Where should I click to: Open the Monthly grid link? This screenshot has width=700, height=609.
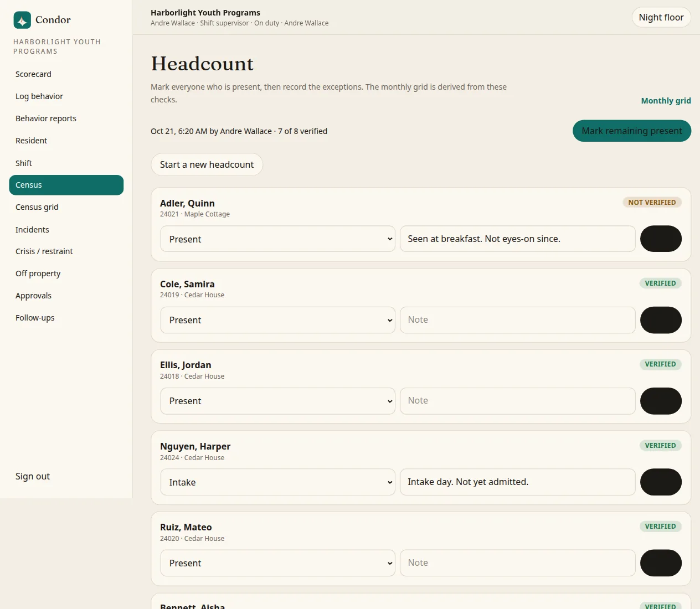(x=666, y=101)
